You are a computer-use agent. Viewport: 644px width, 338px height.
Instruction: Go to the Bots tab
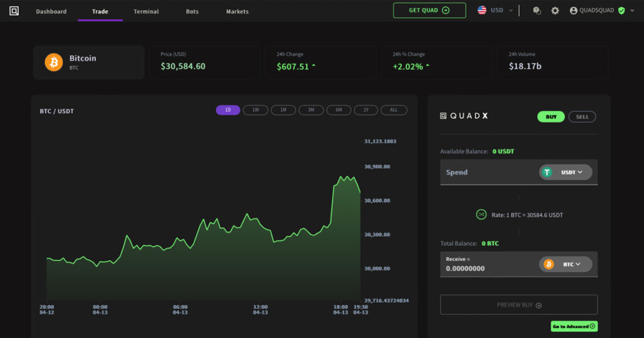(192, 11)
